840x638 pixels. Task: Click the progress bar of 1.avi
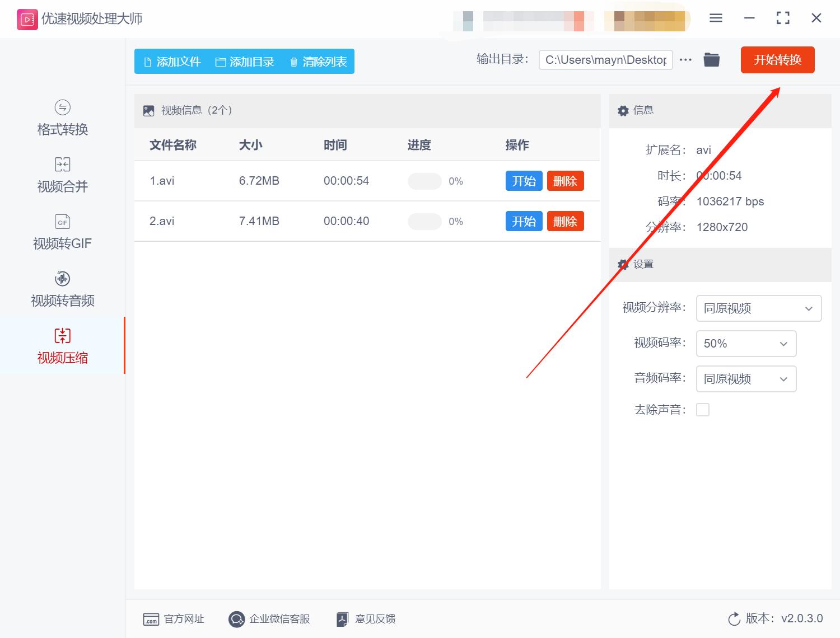[x=424, y=181]
